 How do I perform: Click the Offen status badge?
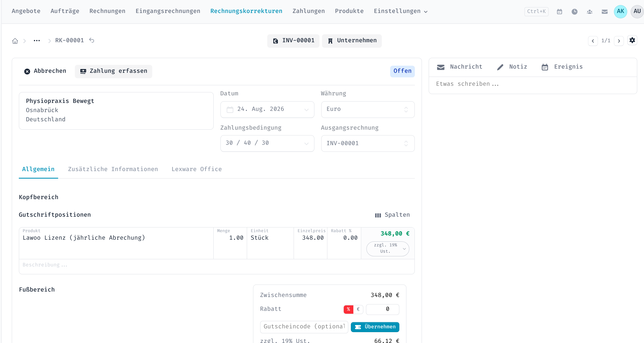click(402, 71)
